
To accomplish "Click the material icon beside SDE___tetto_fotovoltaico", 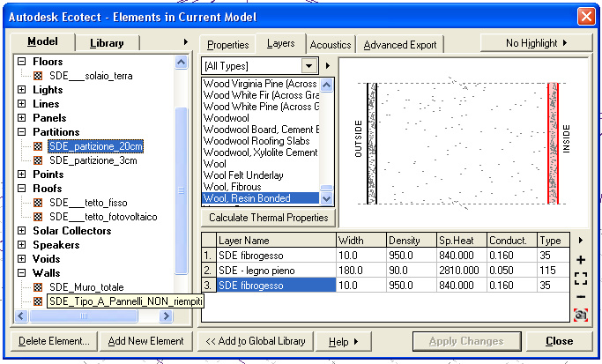I will 38,217.
